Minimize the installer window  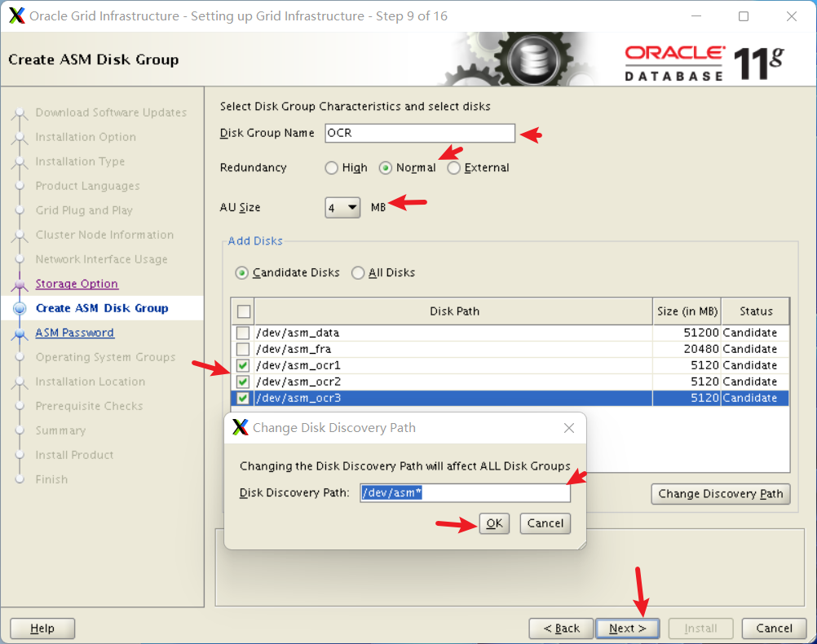click(x=696, y=16)
